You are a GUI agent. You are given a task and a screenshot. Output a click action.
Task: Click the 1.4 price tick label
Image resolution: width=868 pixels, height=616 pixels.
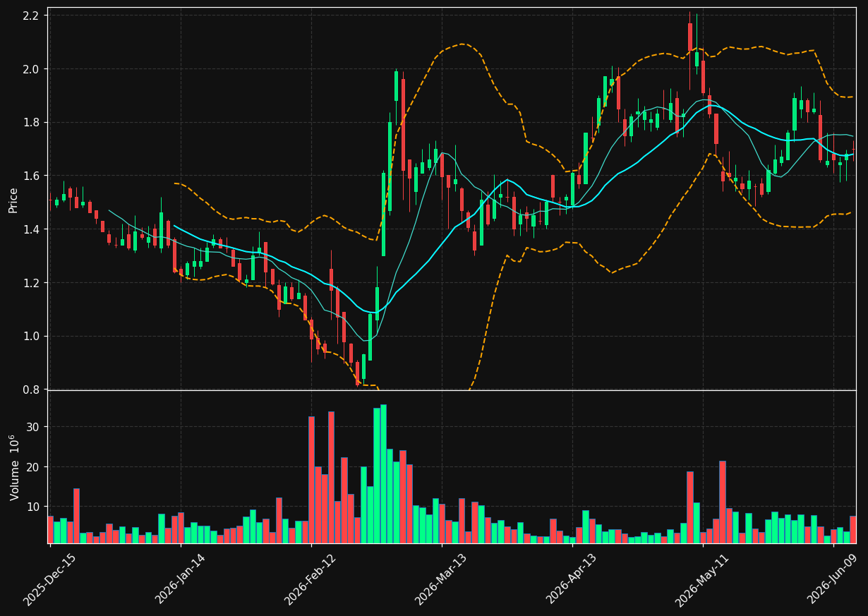(33, 229)
